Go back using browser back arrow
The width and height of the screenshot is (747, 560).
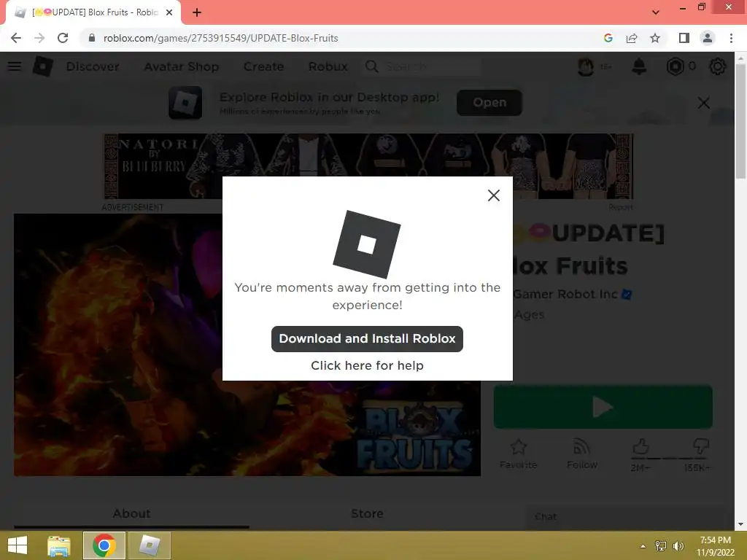[x=16, y=38]
